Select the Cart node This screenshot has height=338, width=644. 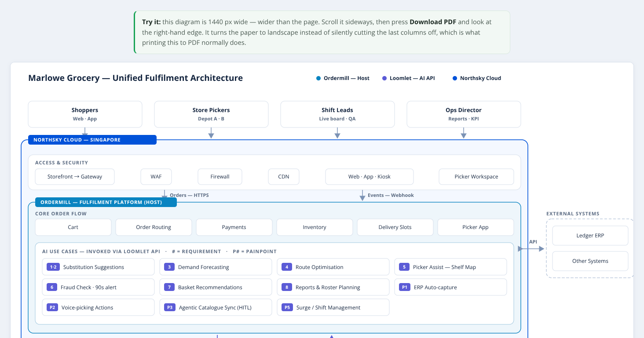click(x=73, y=227)
